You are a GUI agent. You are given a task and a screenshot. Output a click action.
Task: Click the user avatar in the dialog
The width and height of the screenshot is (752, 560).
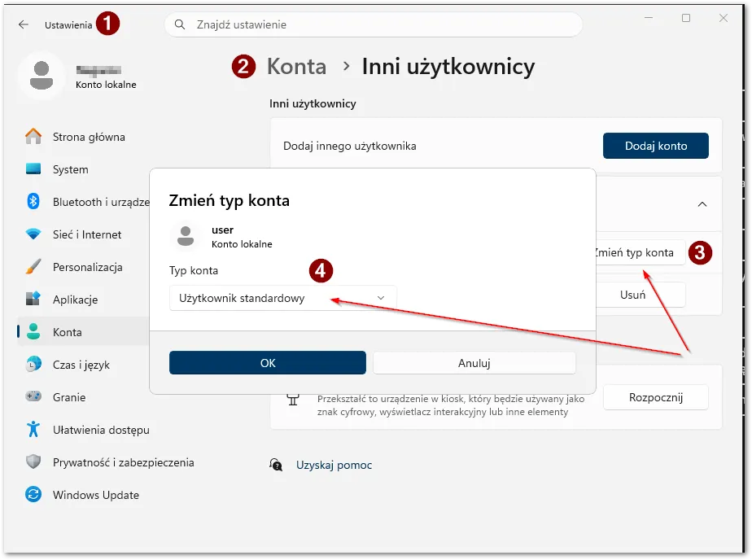(x=186, y=236)
